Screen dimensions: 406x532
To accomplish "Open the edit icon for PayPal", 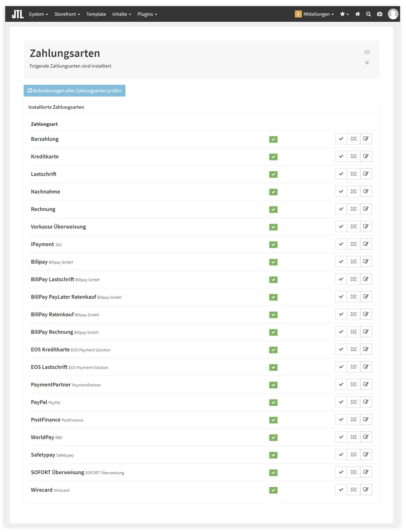I will tap(366, 402).
